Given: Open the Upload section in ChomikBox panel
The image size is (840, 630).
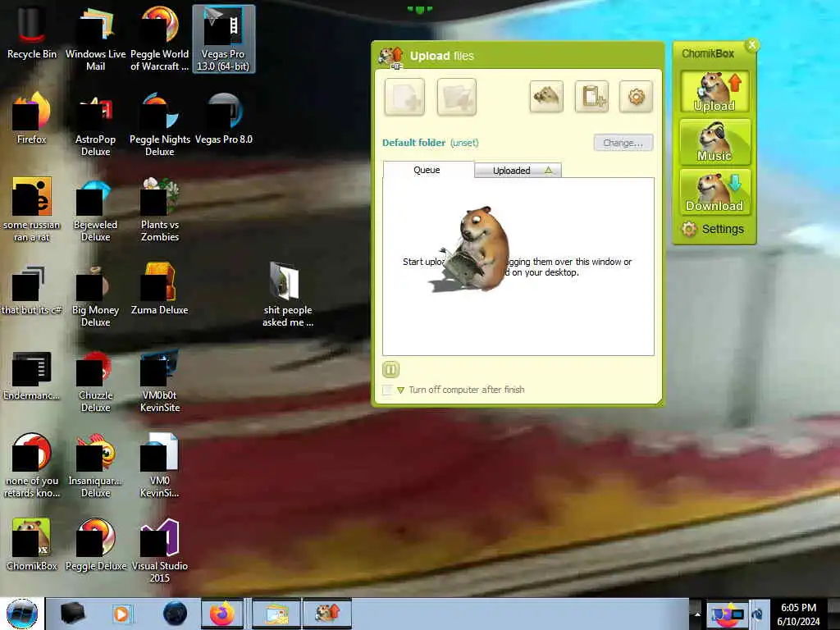Looking at the screenshot, I should tap(714, 92).
